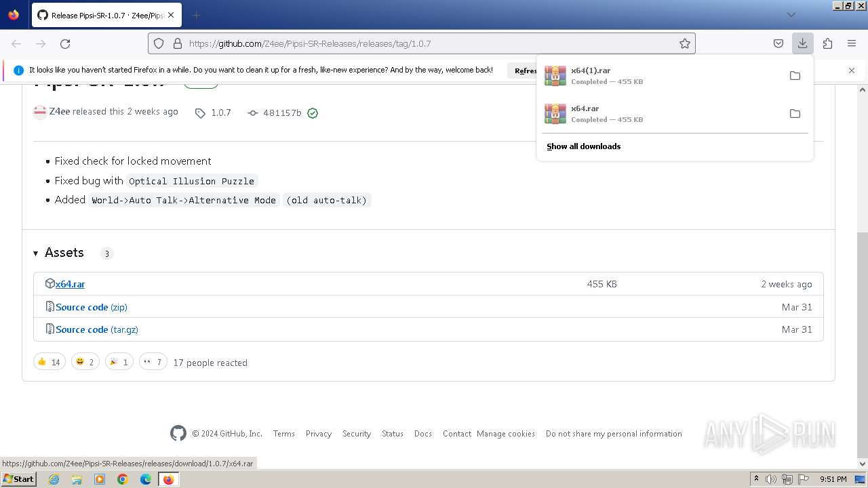Close the Release Pipsi-SR-1.0.7 tab
This screenshot has height=488, width=868.
(x=171, y=15)
